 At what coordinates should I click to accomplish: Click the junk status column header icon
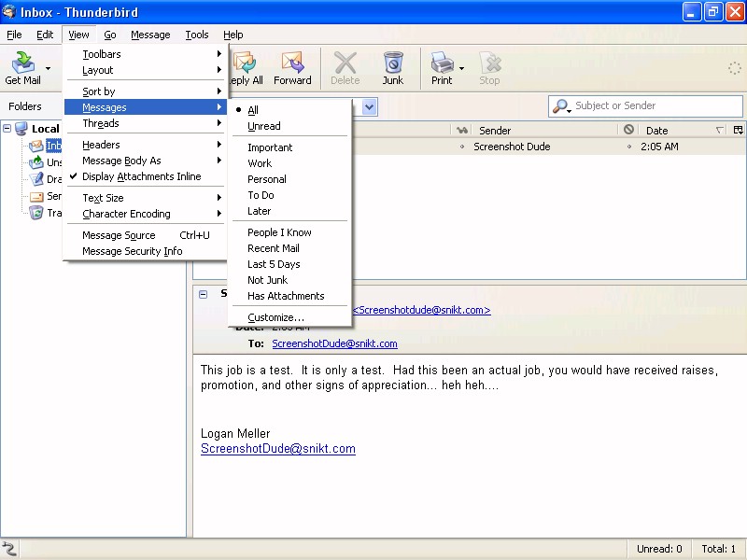[x=628, y=130]
